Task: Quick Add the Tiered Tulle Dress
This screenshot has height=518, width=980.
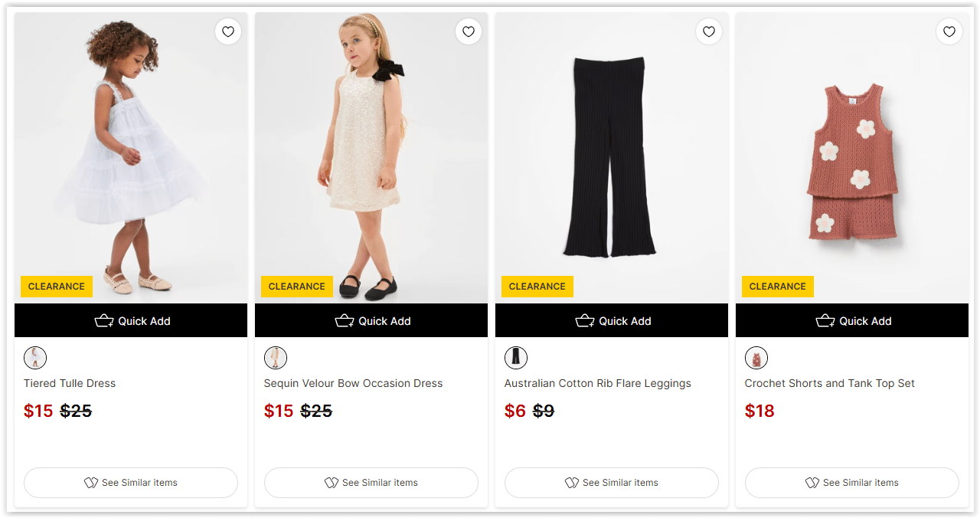Action: point(131,321)
